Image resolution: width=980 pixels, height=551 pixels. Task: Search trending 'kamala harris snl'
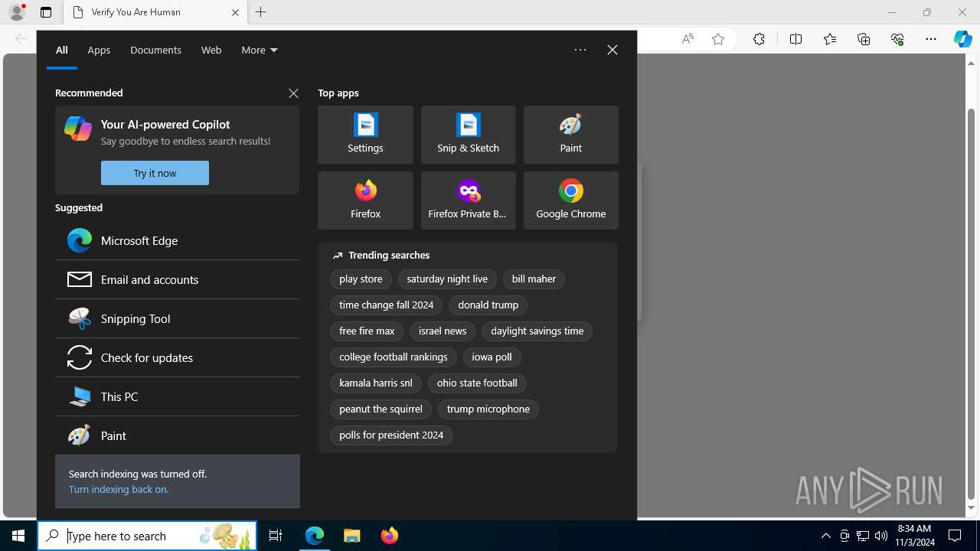tap(376, 383)
